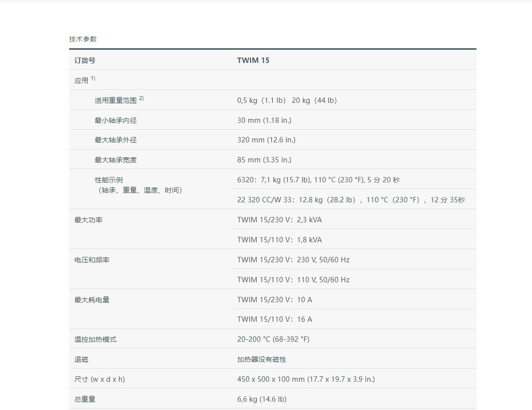
Task: Click the 最大轴承宽度 label
Action: pyautogui.click(x=115, y=160)
